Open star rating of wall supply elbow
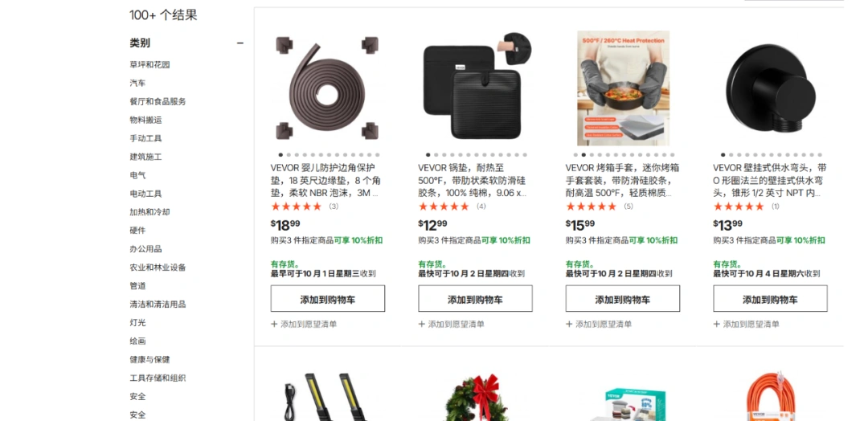The height and width of the screenshot is (421, 868). 739,206
